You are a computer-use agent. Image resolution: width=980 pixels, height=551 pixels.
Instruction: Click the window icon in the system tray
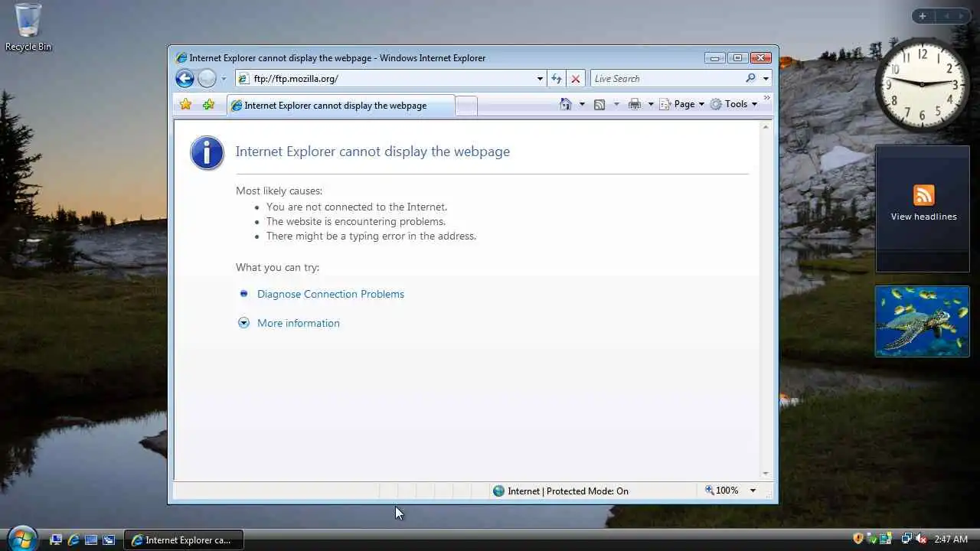[885, 539]
